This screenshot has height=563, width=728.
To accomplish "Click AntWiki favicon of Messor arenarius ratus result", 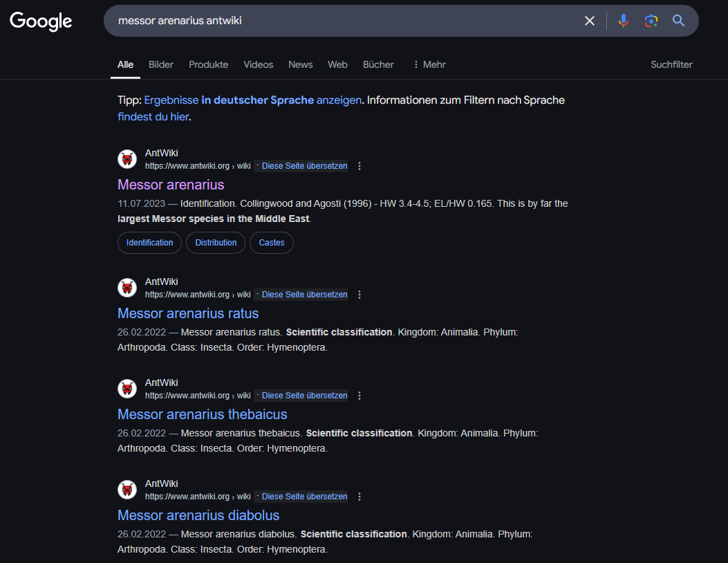I will click(x=127, y=288).
